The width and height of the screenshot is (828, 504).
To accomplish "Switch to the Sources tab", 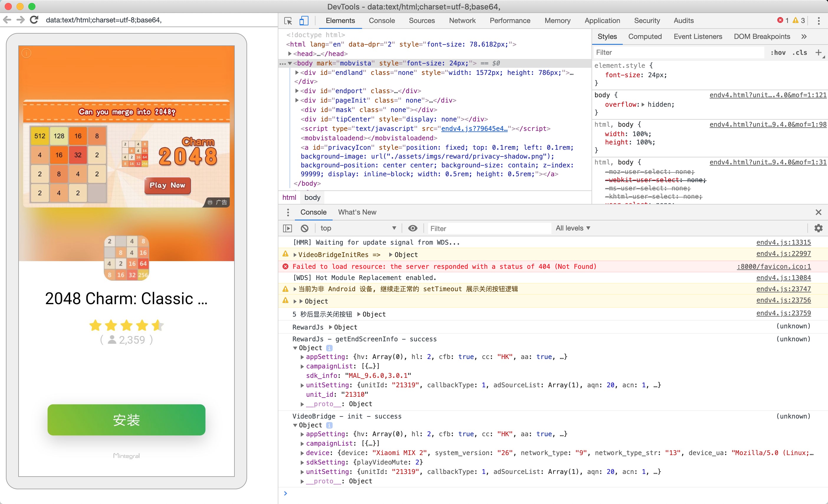I will pos(422,20).
